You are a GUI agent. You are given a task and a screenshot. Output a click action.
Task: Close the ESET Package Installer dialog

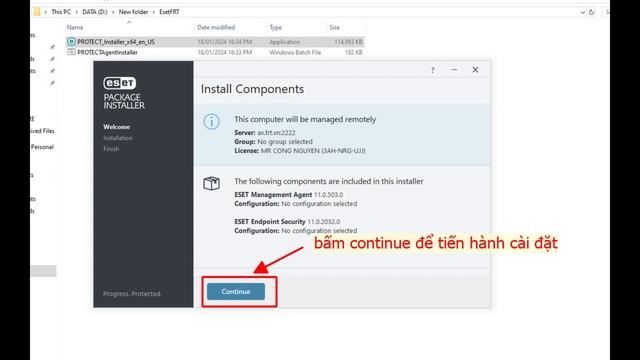point(475,70)
